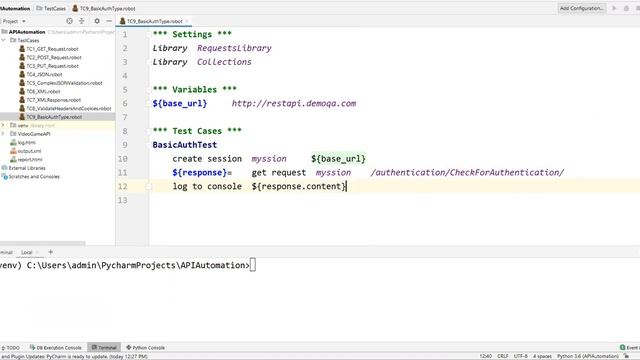Click the CheckForAuthentication path text
640x360 pixels.
[x=467, y=173]
